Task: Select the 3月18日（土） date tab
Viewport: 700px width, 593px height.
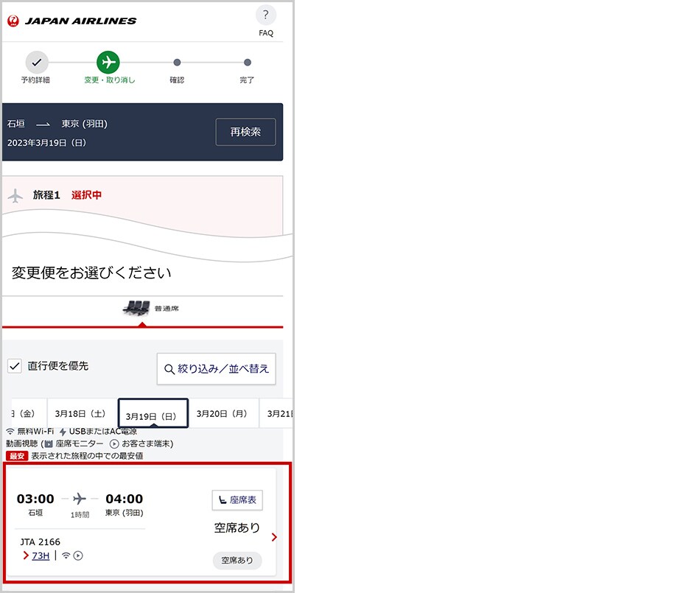Action: pyautogui.click(x=80, y=413)
